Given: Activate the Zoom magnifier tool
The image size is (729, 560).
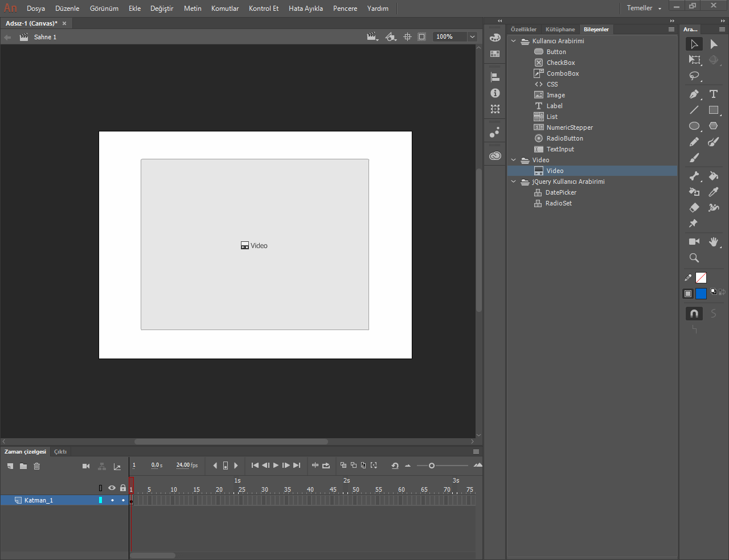Looking at the screenshot, I should pos(694,258).
